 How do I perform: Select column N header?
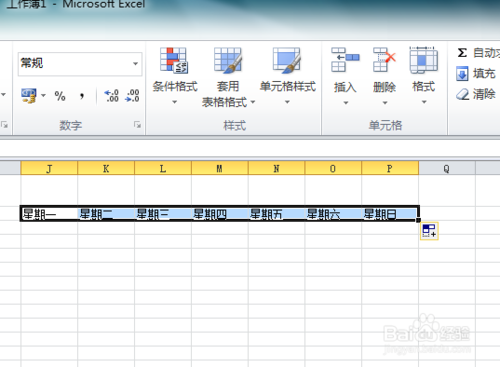pos(276,168)
